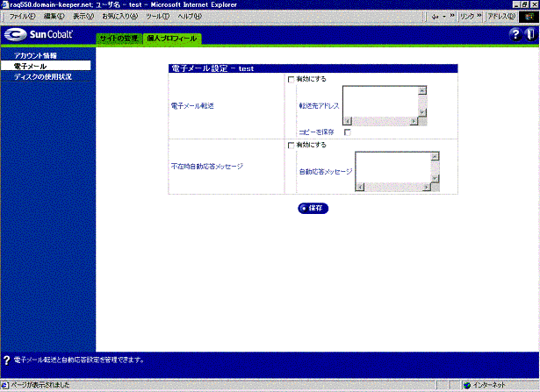
Task: Open help via the question mark icon
Action: pyautogui.click(x=515, y=34)
